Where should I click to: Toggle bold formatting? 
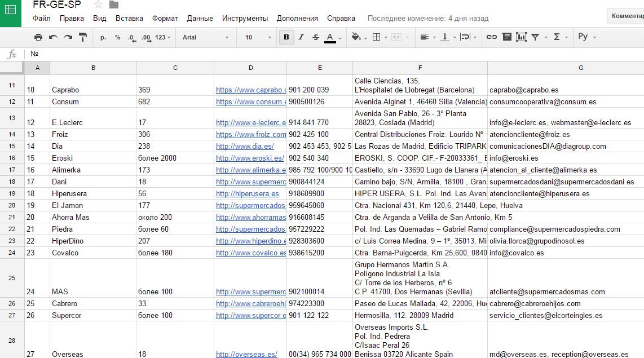pyautogui.click(x=286, y=37)
